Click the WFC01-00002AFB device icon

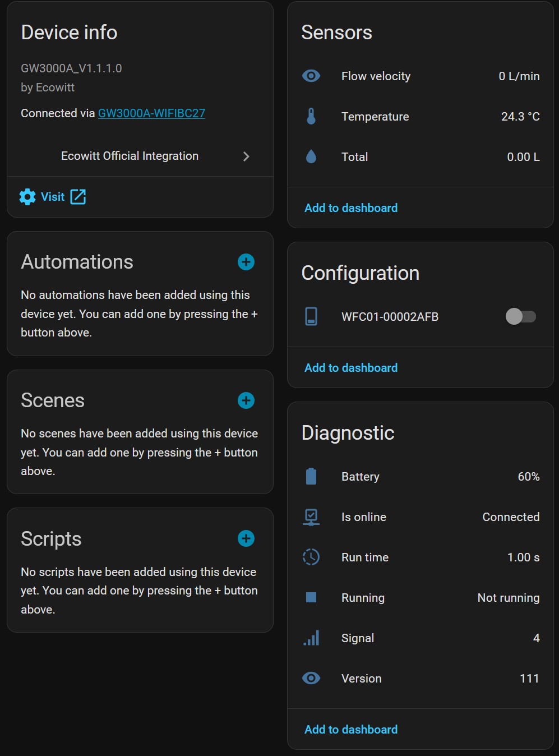click(311, 317)
